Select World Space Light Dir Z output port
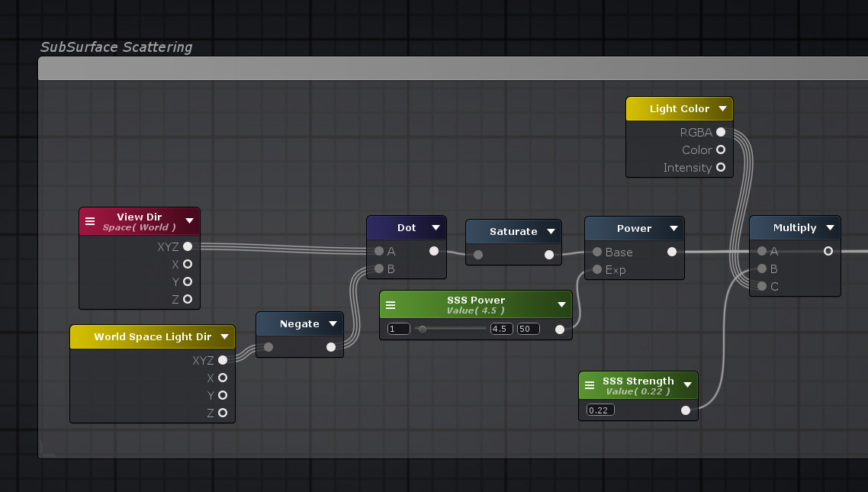Image resolution: width=868 pixels, height=492 pixels. [223, 413]
